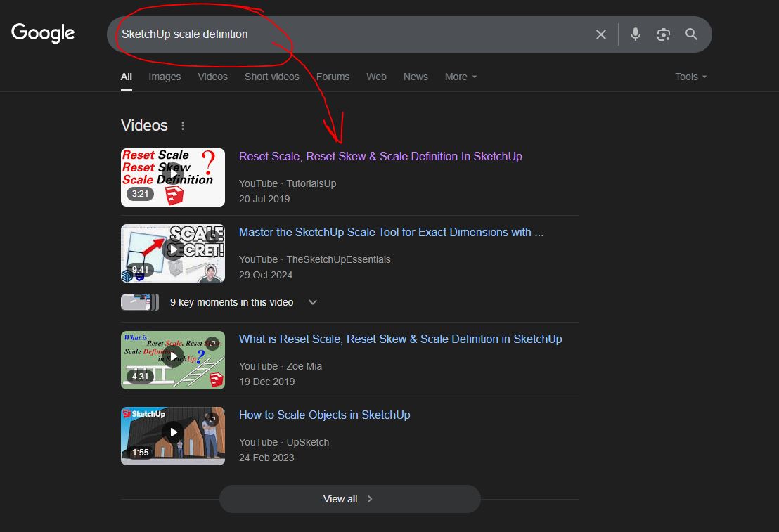This screenshot has height=532, width=779.
Task: Click the magnifying glass search icon
Action: [x=691, y=34]
